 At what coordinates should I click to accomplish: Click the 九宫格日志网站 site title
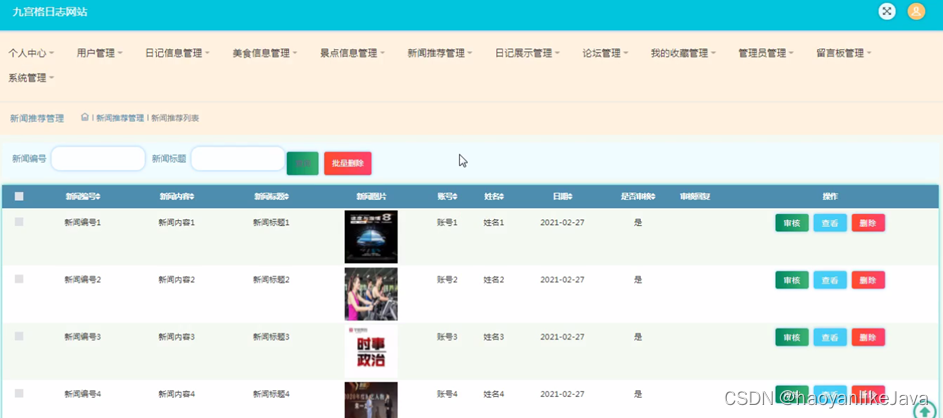[50, 11]
